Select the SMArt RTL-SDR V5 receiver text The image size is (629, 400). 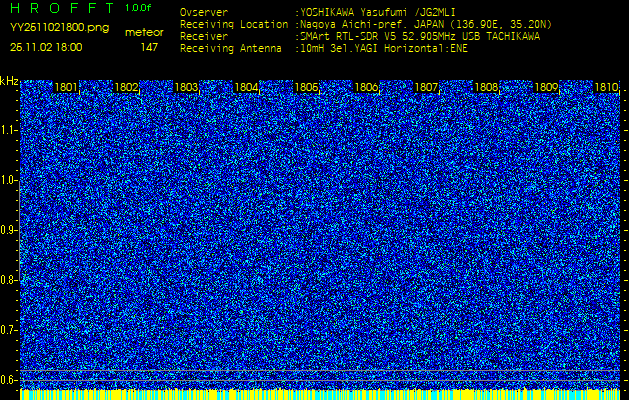coord(420,37)
